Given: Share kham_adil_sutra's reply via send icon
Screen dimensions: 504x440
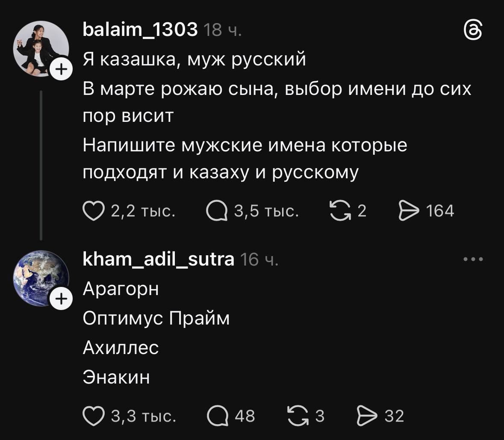Looking at the screenshot, I should (x=367, y=416).
